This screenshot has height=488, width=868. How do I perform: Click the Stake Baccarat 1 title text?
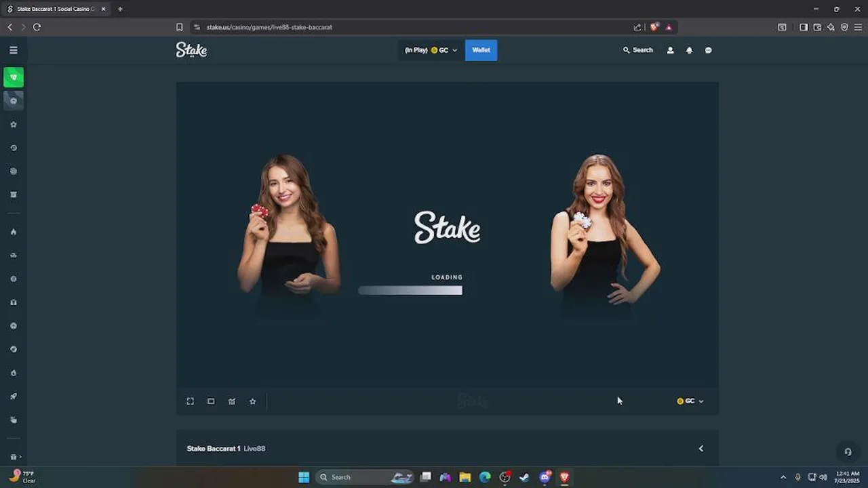click(x=214, y=449)
